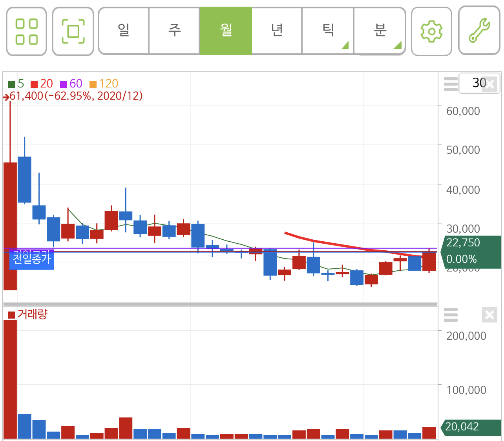Screen dimensions: 504x441
Task: Open the wrench tools icon
Action: [479, 31]
